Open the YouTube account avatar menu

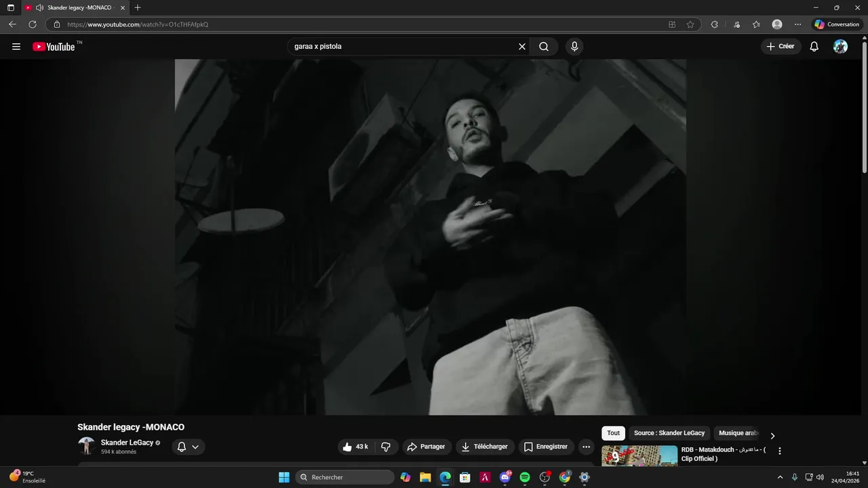click(x=840, y=47)
